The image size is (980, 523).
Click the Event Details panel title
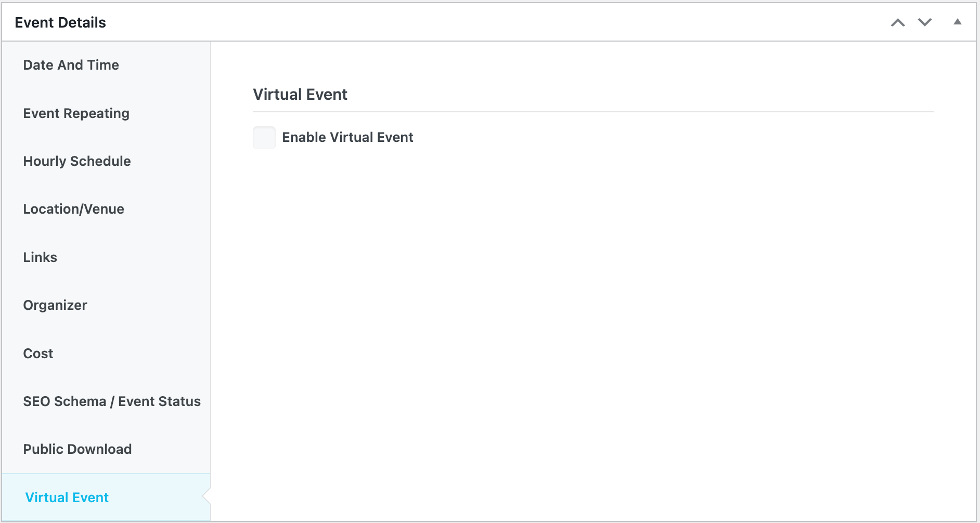(60, 22)
